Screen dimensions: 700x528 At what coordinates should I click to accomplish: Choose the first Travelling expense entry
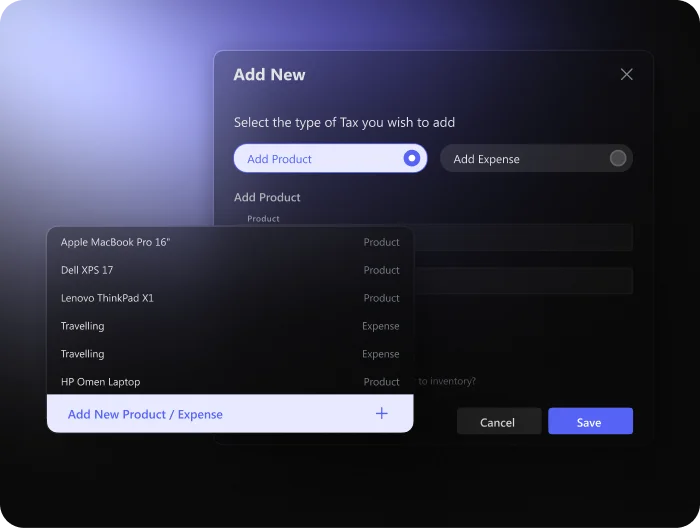[83, 326]
